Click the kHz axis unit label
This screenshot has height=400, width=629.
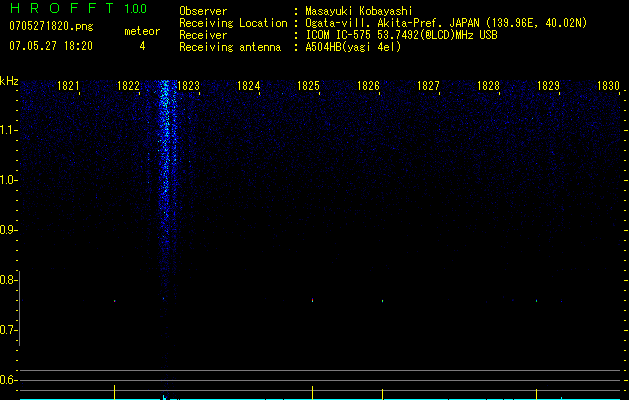click(9, 81)
